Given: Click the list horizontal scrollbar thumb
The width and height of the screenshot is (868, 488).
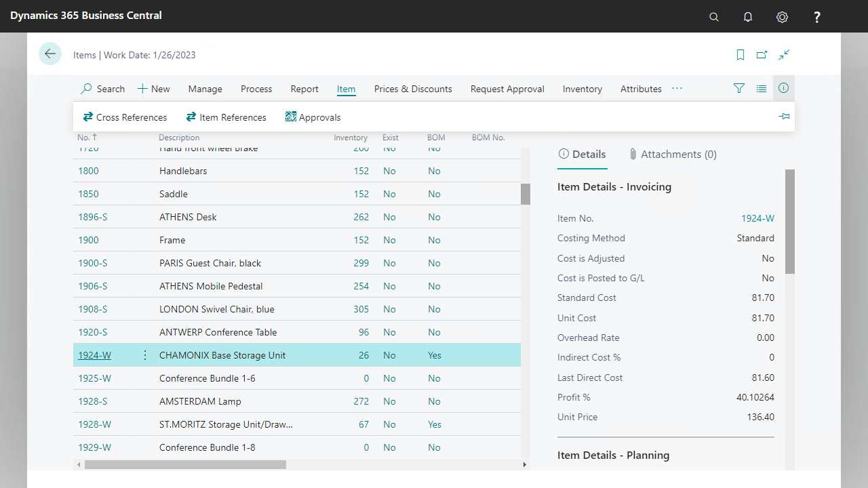Looking at the screenshot, I should click(185, 464).
